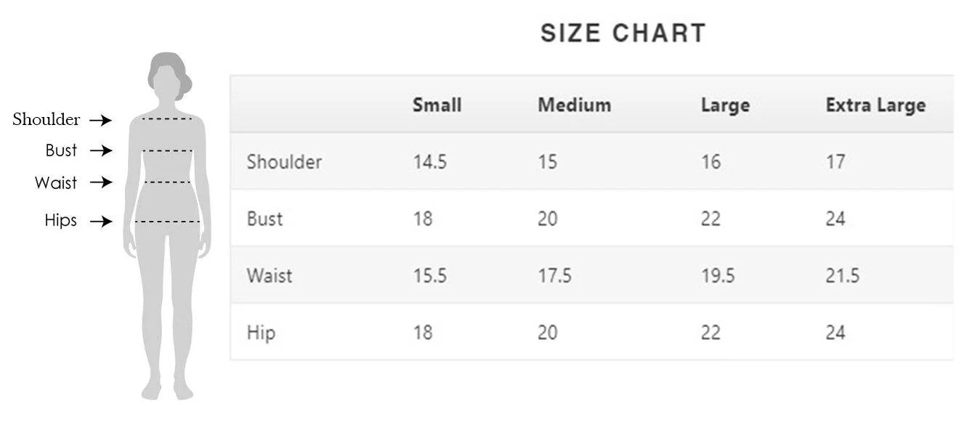Screen dimensions: 980x436
Task: Select the Extra Large column header
Action: coord(875,105)
